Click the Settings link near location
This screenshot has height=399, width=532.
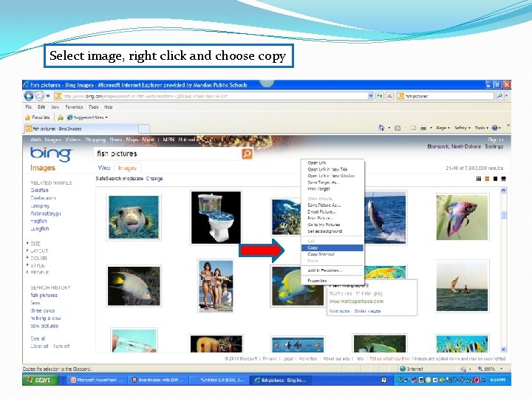click(494, 146)
